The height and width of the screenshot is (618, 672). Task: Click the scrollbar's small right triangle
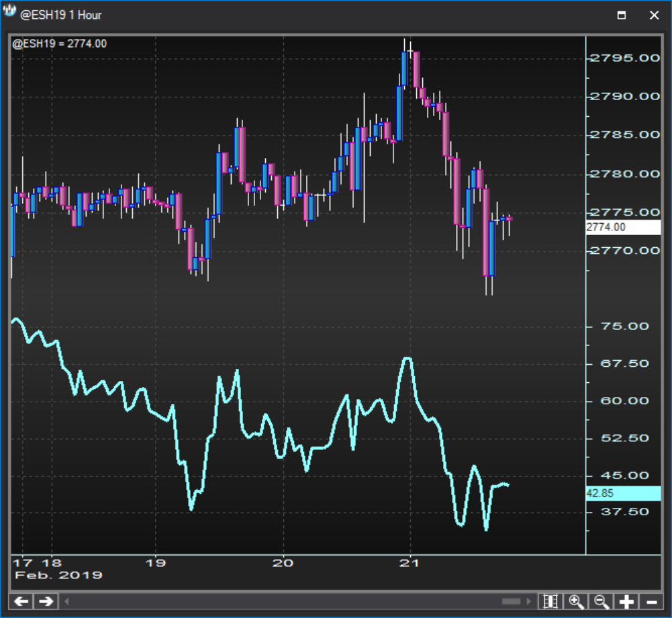click(528, 601)
